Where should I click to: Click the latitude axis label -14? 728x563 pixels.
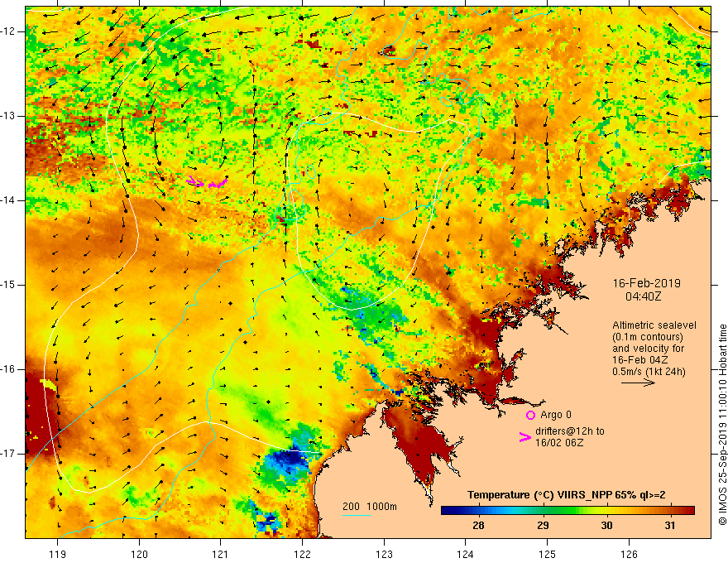coord(8,200)
